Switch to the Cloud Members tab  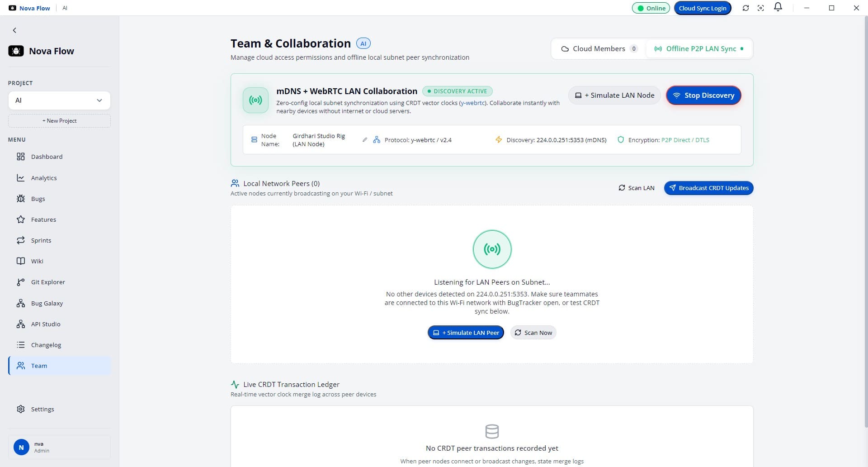599,49
